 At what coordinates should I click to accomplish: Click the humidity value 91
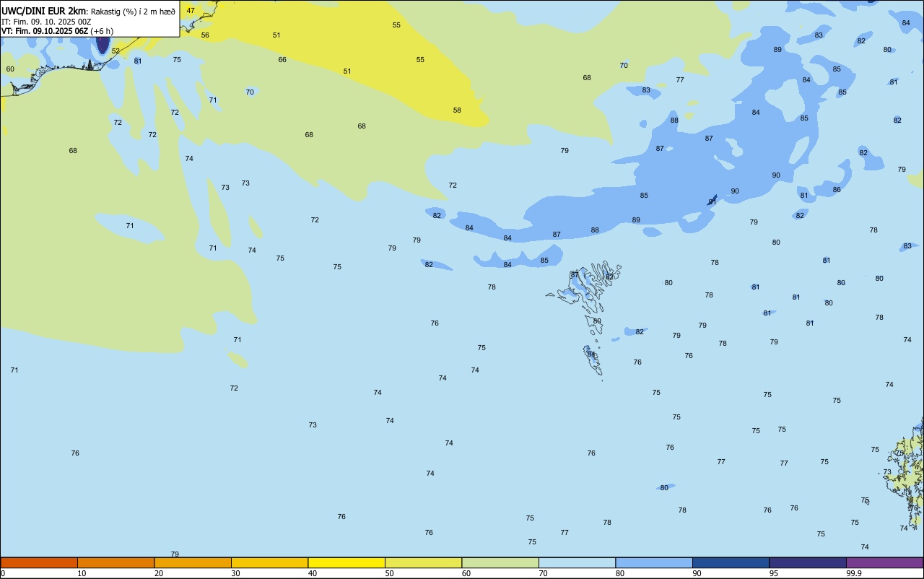tap(712, 202)
